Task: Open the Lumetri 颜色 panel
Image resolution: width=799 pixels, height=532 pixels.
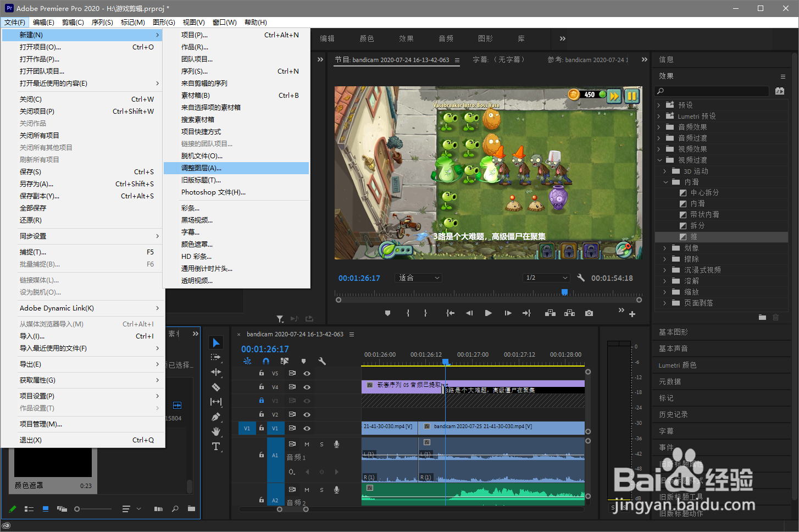Action: (x=677, y=365)
